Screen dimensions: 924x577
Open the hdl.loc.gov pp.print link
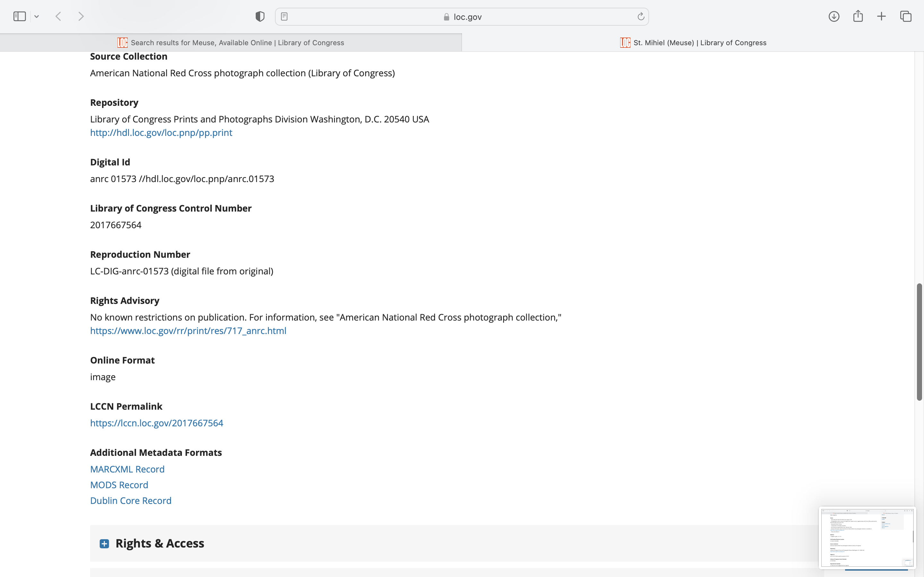pyautogui.click(x=161, y=132)
